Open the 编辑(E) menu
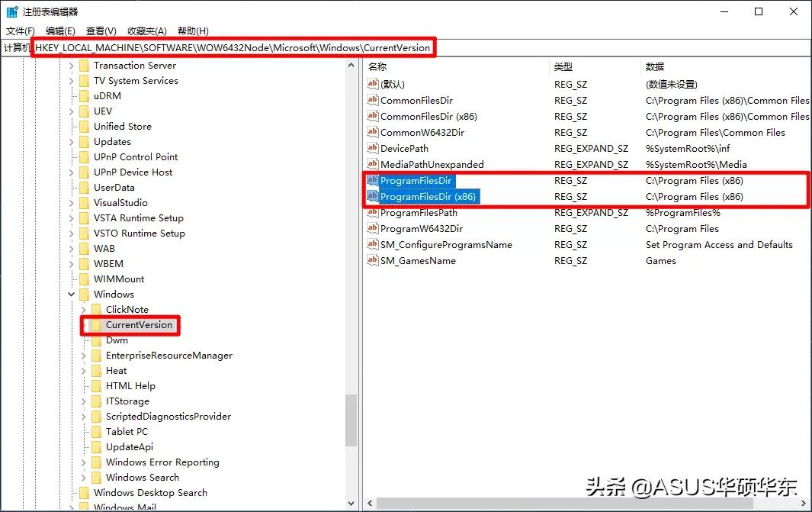The height and width of the screenshot is (512, 812). tap(60, 31)
